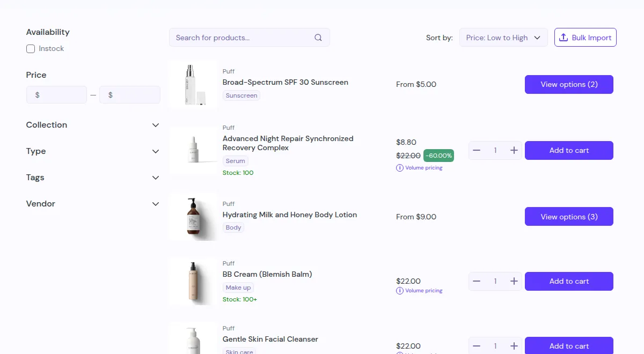The image size is (644, 354).
Task: Open BB Cream product image
Action: tap(193, 282)
